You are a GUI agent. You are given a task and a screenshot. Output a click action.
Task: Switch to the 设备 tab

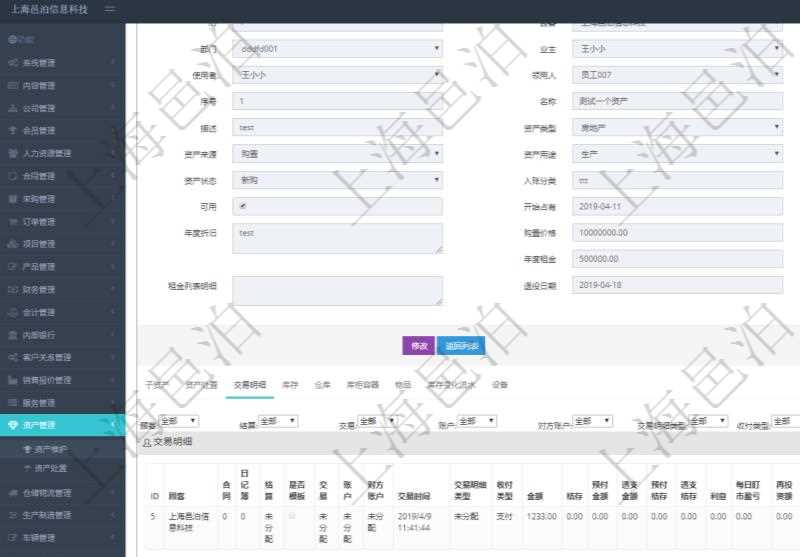click(500, 384)
